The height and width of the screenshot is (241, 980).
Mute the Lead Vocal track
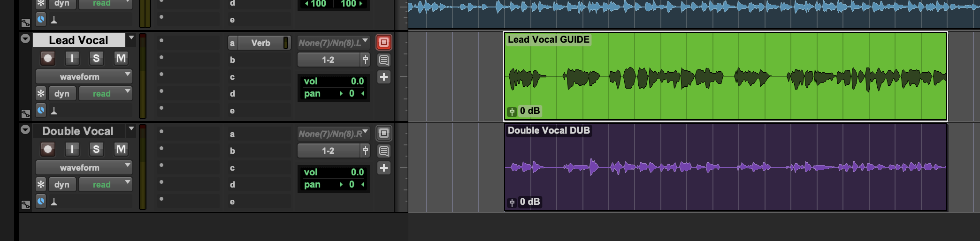121,58
